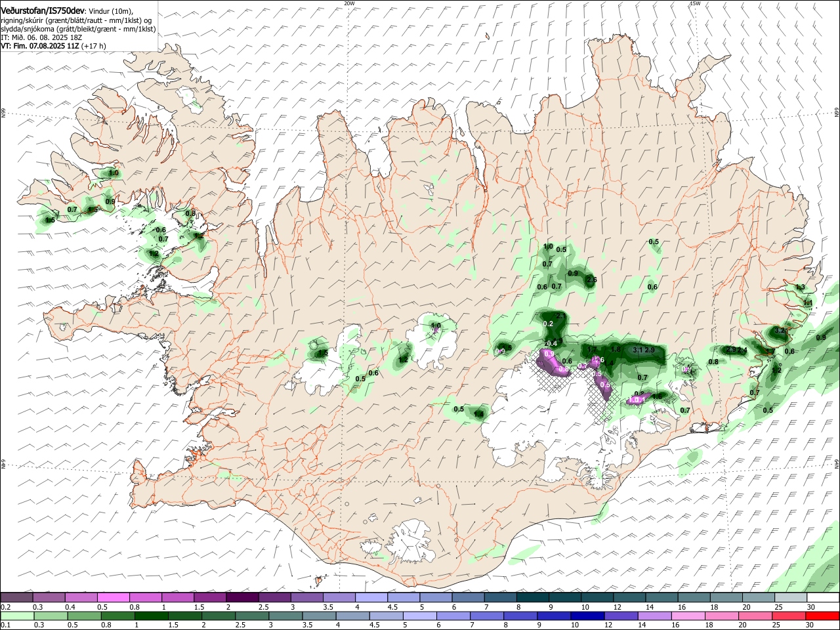Click the 'IT: Mið. 06. 08. 2025 18Z' line

pyautogui.click(x=41, y=37)
